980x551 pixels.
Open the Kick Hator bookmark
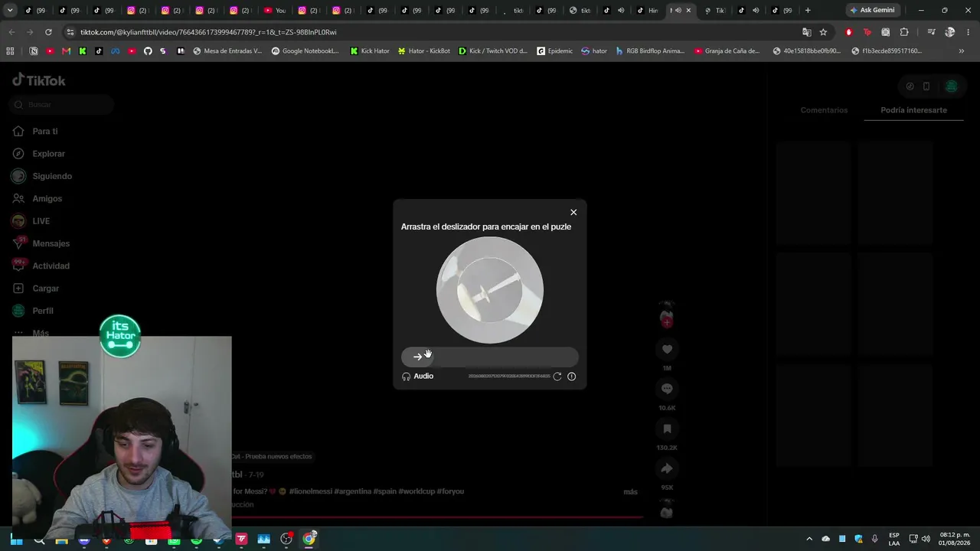tap(370, 51)
